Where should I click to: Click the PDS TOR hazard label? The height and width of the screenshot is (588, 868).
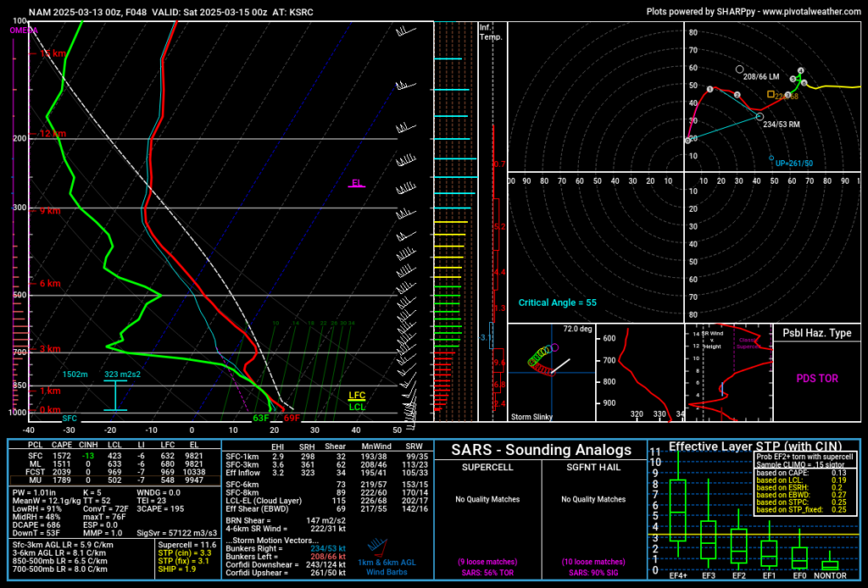816,380
